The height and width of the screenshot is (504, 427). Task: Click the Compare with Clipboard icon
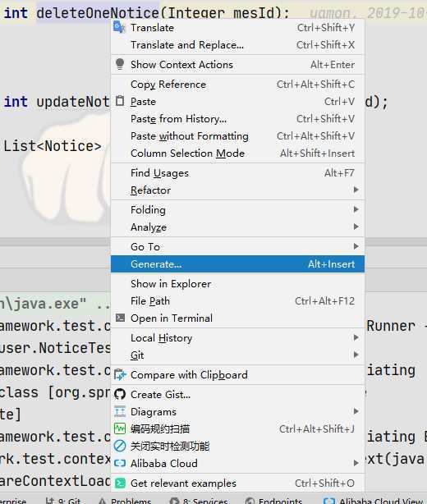[120, 374]
